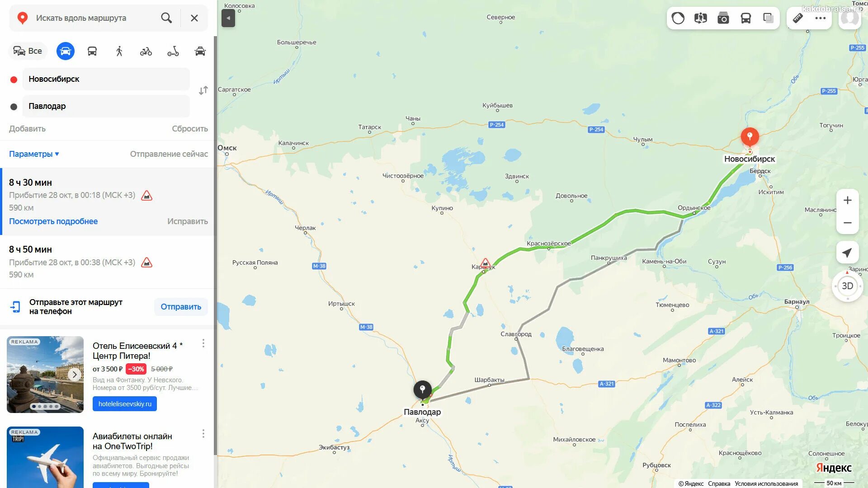
Task: Toggle the traffic layer in the map toolbar
Action: pyautogui.click(x=678, y=18)
